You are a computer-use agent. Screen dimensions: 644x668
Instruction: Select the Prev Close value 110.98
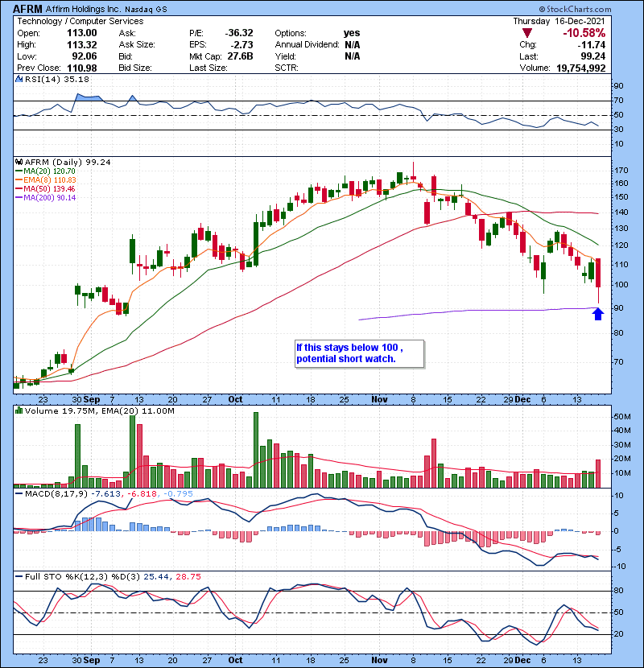coord(82,68)
